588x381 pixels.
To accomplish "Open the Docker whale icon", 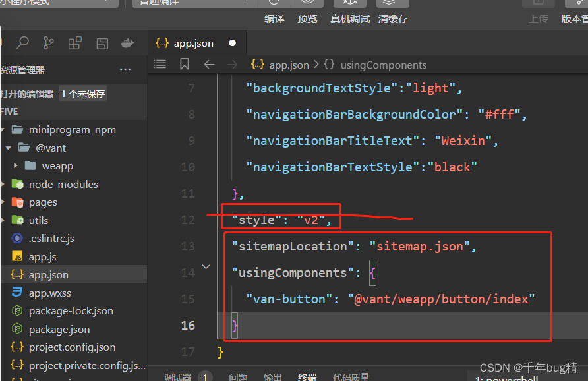I will (128, 43).
